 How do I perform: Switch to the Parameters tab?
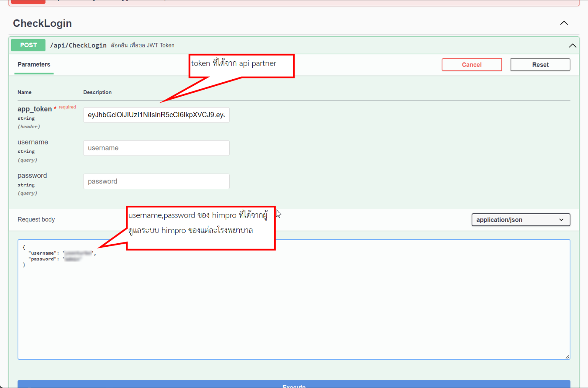click(x=34, y=64)
